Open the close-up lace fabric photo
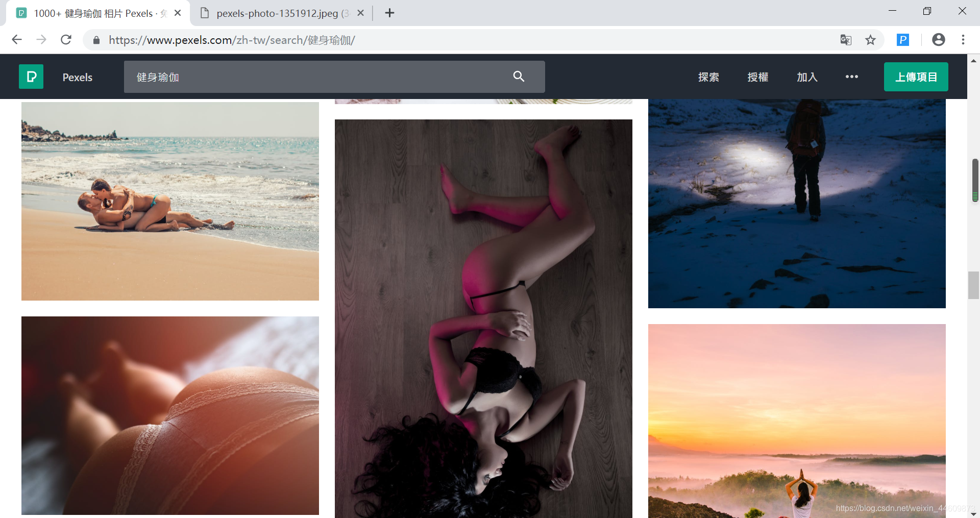Viewport: 980px width, 518px height. tap(170, 415)
